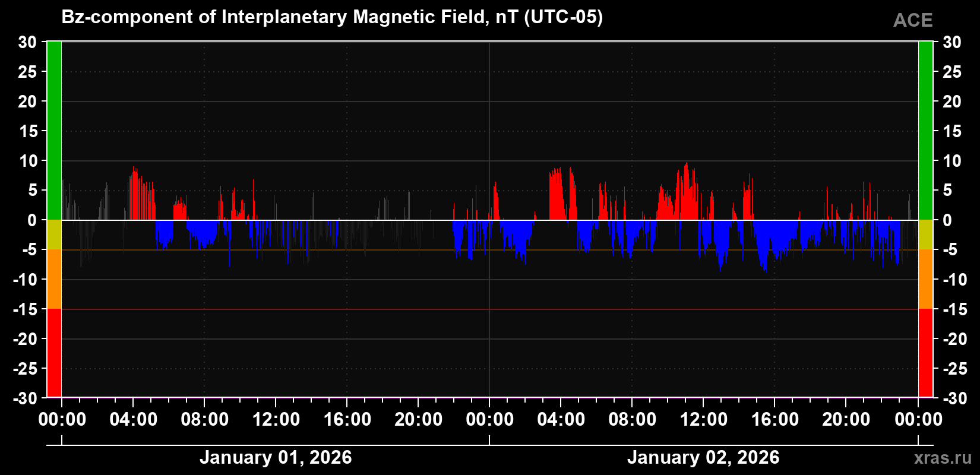
Task: Click the left-axis '20' value label
Action: click(27, 102)
